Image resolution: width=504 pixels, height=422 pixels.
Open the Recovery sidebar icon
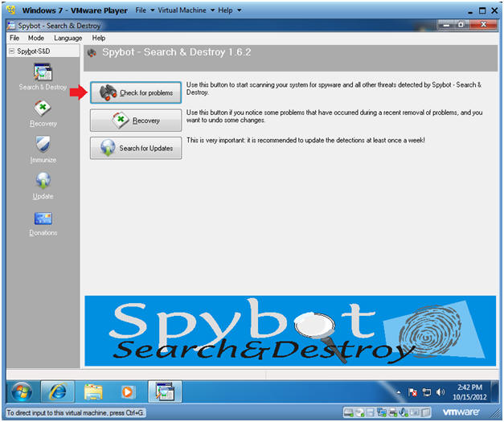43,109
